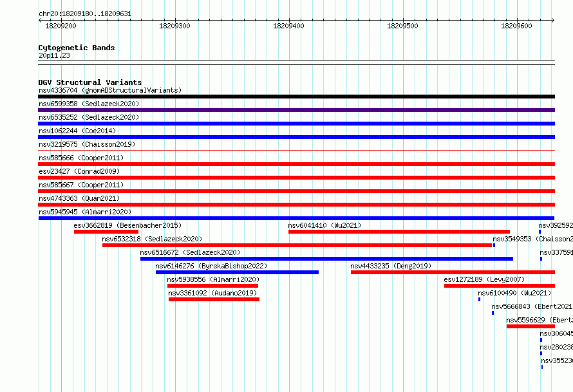573x392 pixels.
Task: Select the nsv6516672 (Sedlazeck2020) blue bar
Action: tap(326, 259)
